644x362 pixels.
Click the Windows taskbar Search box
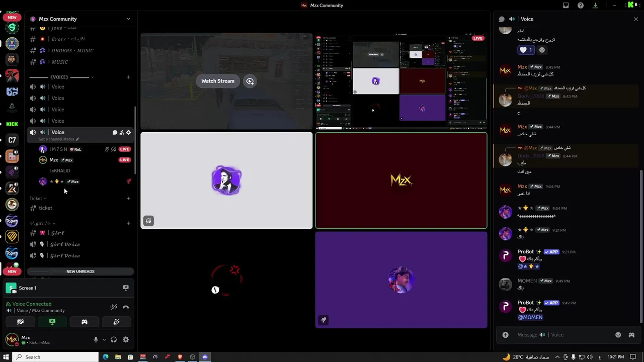tap(55, 357)
